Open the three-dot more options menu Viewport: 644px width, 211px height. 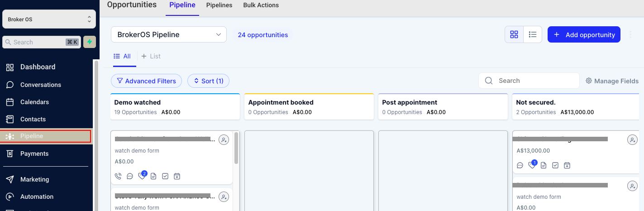[x=630, y=34]
